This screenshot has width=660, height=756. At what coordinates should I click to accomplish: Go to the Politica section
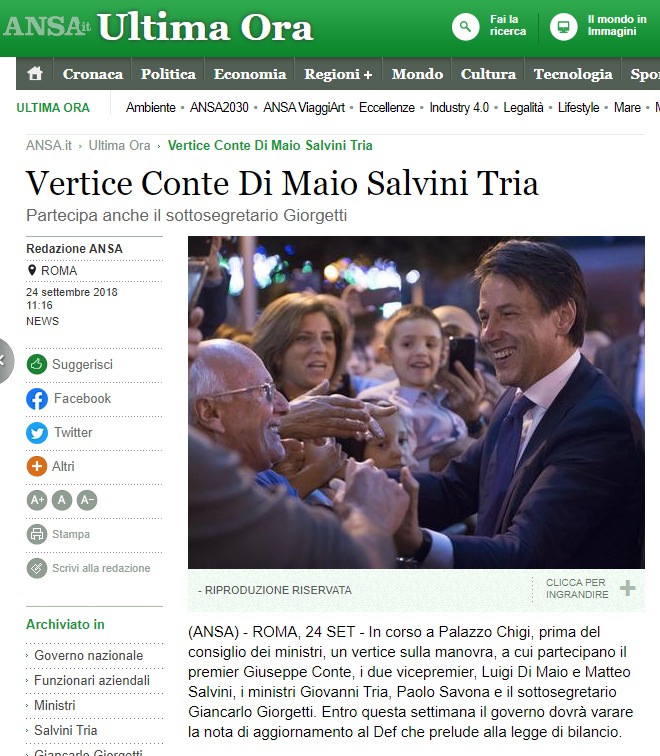click(168, 74)
